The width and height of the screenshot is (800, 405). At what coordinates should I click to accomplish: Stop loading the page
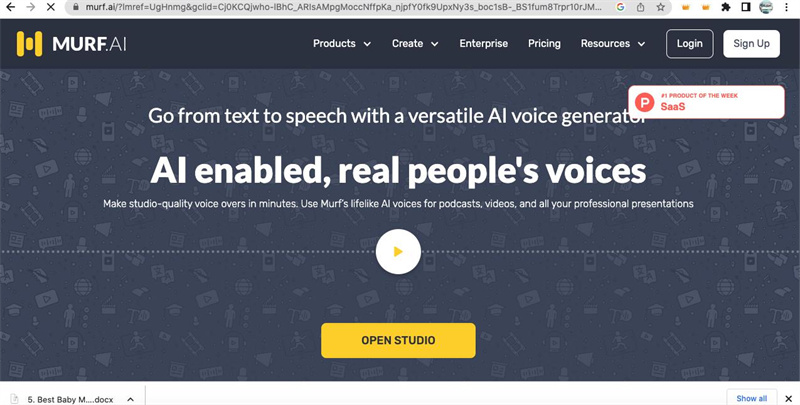pos(50,7)
